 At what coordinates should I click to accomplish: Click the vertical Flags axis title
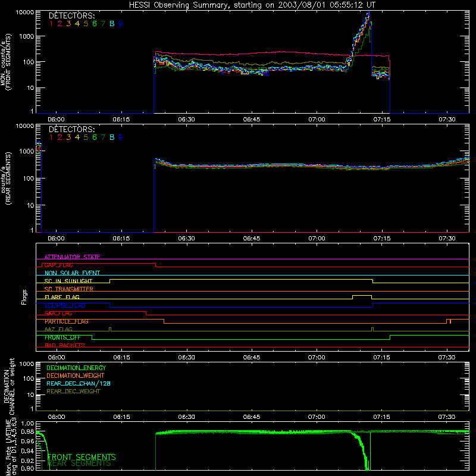click(24, 297)
